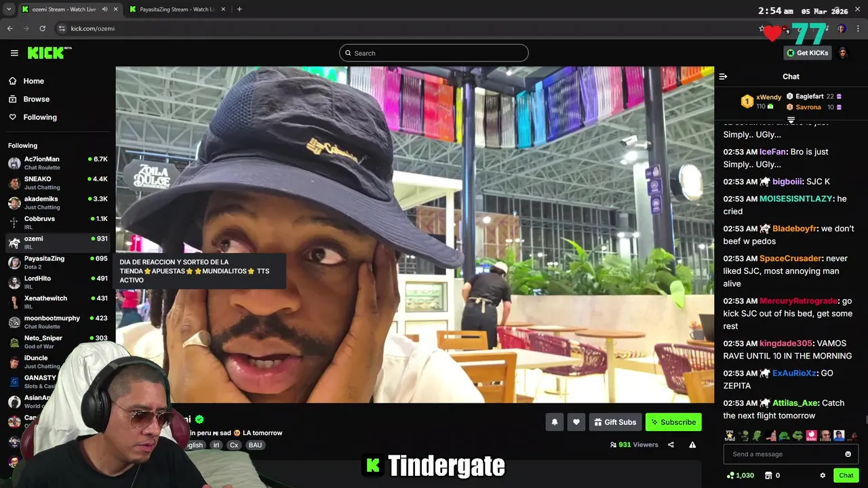
Task: Click the green Chat send button
Action: tap(846, 475)
